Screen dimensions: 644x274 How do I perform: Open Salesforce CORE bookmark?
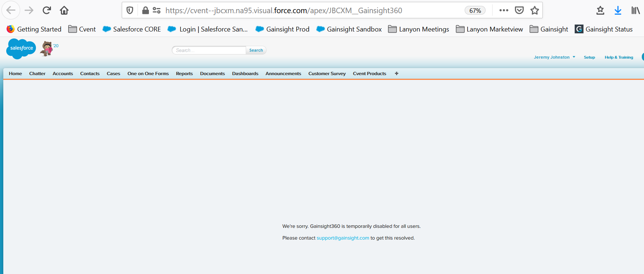(x=132, y=29)
